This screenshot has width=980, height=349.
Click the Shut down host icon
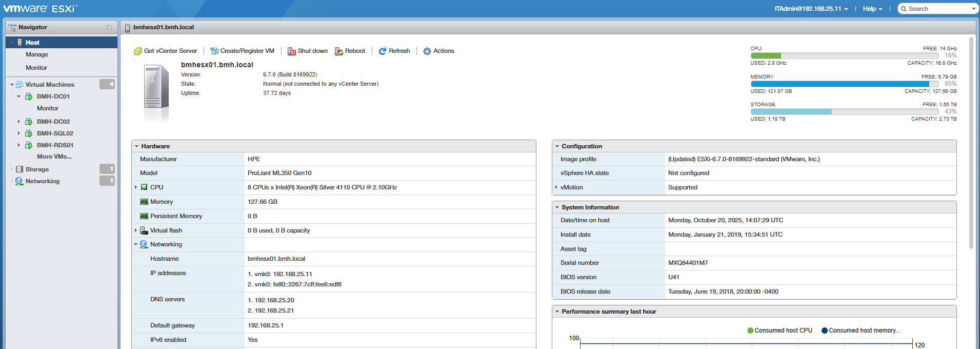(x=291, y=51)
